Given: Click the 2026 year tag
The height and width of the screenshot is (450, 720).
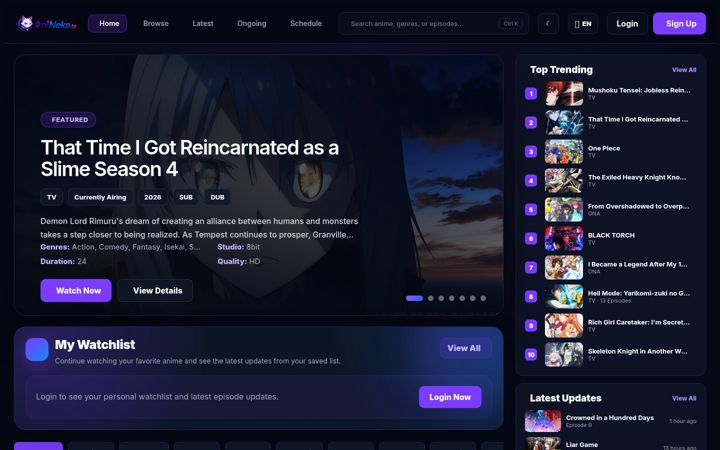Looking at the screenshot, I should pos(152,197).
